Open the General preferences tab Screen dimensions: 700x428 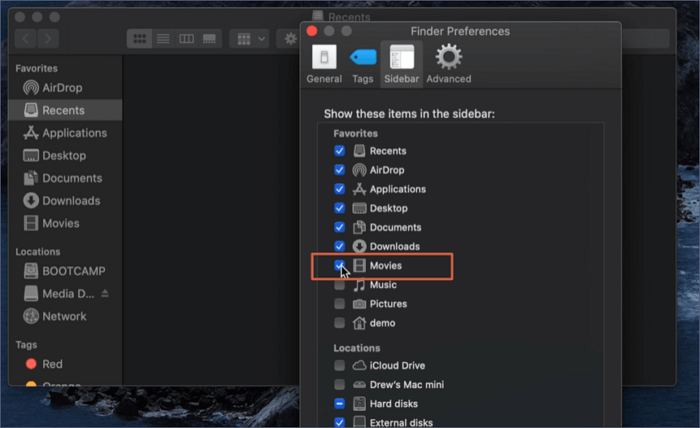323,62
